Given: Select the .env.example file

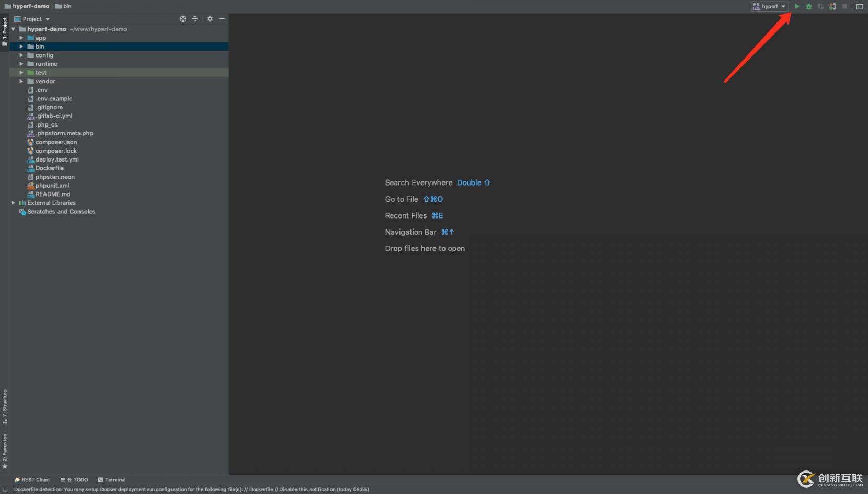Looking at the screenshot, I should 54,99.
